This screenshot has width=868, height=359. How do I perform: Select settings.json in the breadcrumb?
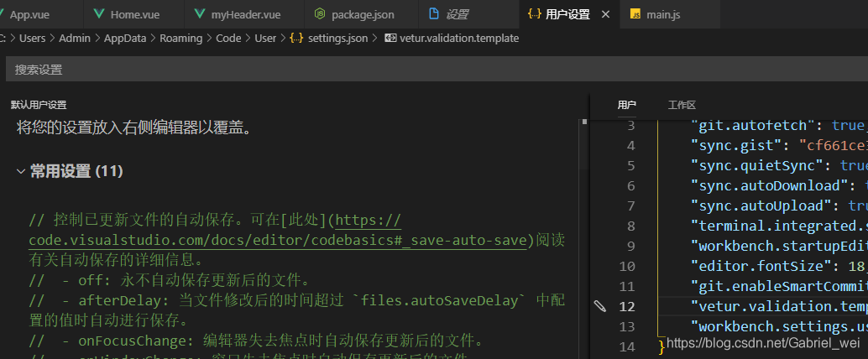click(337, 39)
